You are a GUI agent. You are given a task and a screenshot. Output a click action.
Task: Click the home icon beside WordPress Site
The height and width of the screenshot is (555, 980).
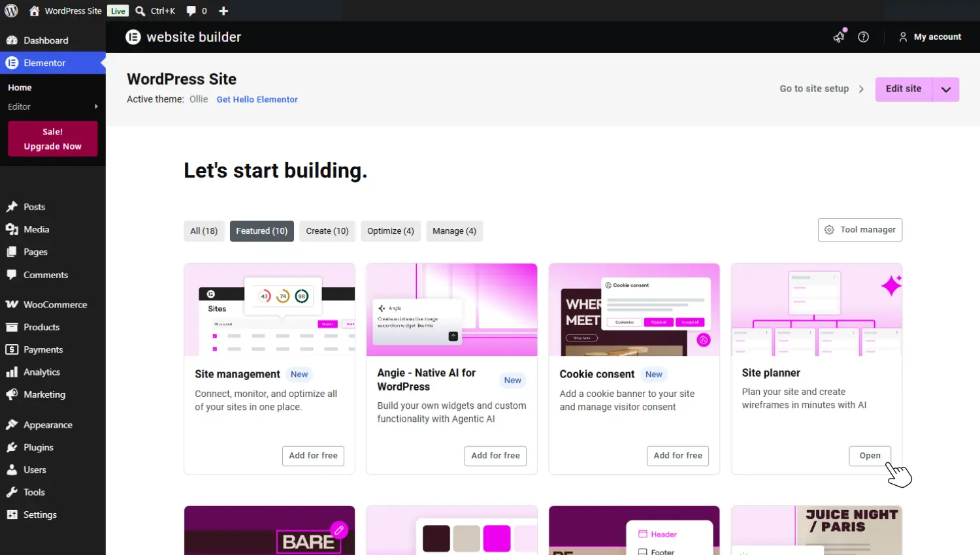[x=34, y=10]
